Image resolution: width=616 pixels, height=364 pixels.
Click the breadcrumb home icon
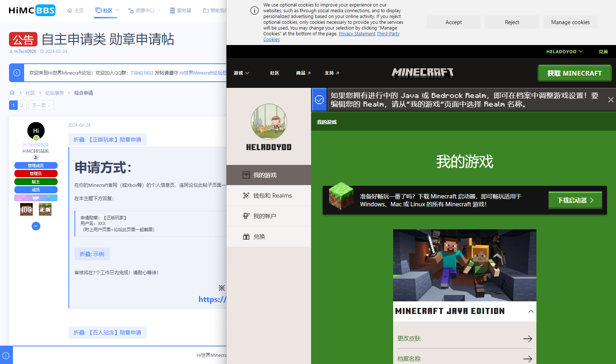12,93
